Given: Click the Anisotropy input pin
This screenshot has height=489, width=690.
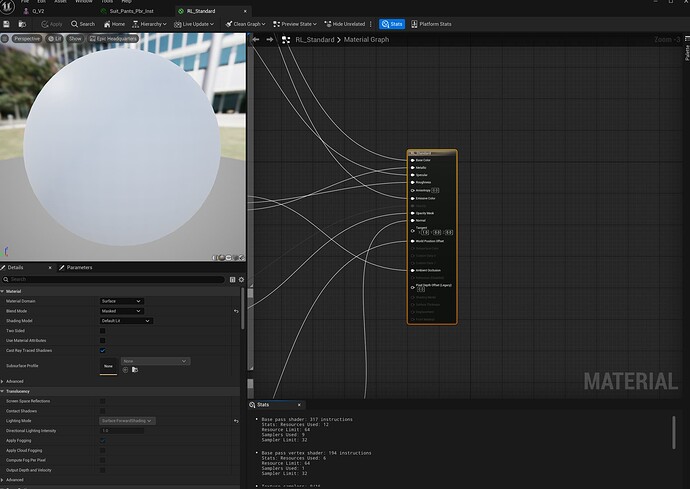Looking at the screenshot, I should tap(413, 190).
